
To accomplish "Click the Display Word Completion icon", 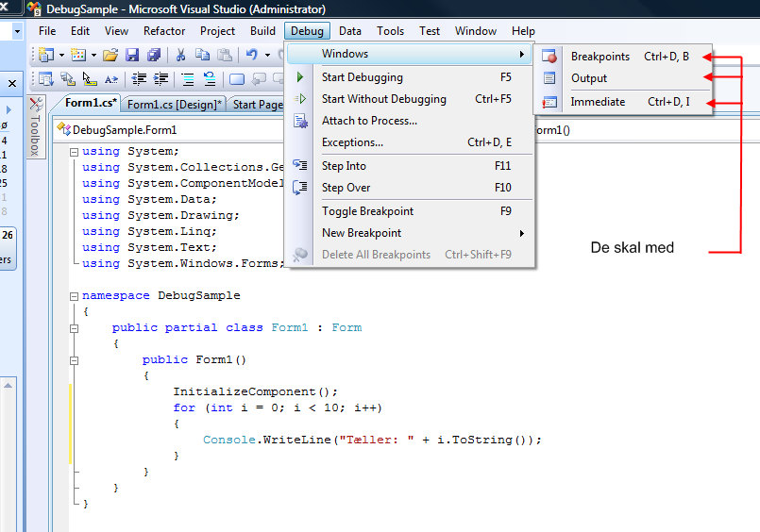I will (111, 79).
